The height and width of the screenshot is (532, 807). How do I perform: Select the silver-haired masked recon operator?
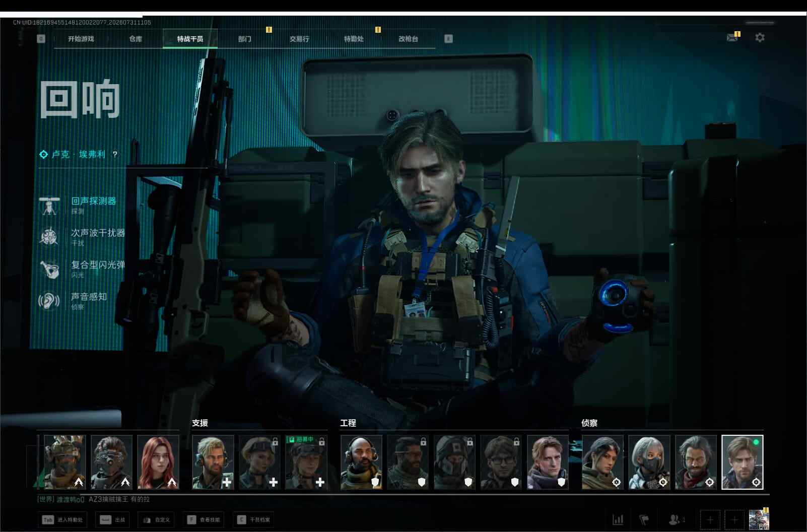[x=649, y=462]
